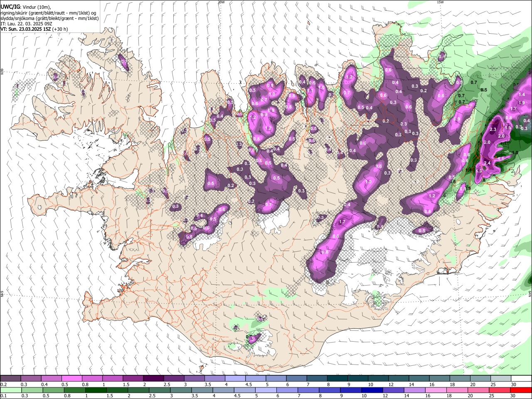Image resolution: width=532 pixels, height=399 pixels.
Task: Click the '1.4' precipitation value on the map
Action: (522, 95)
